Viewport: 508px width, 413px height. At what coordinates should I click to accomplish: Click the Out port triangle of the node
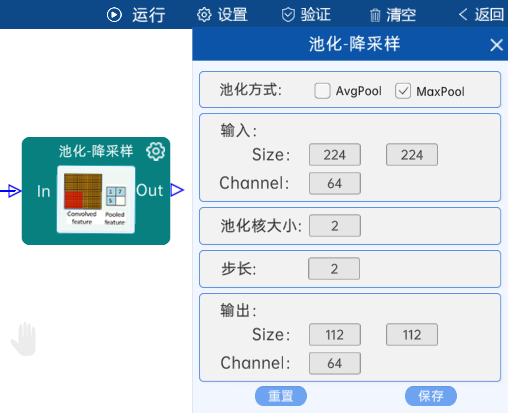(177, 190)
